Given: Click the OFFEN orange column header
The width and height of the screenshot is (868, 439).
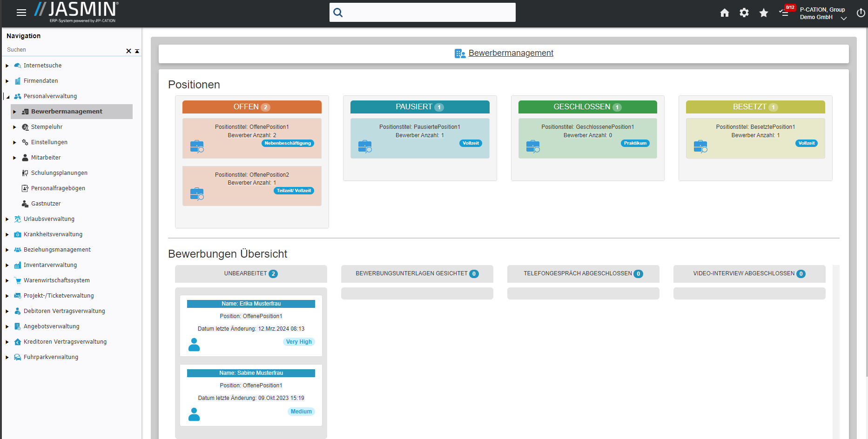Looking at the screenshot, I should (252, 107).
